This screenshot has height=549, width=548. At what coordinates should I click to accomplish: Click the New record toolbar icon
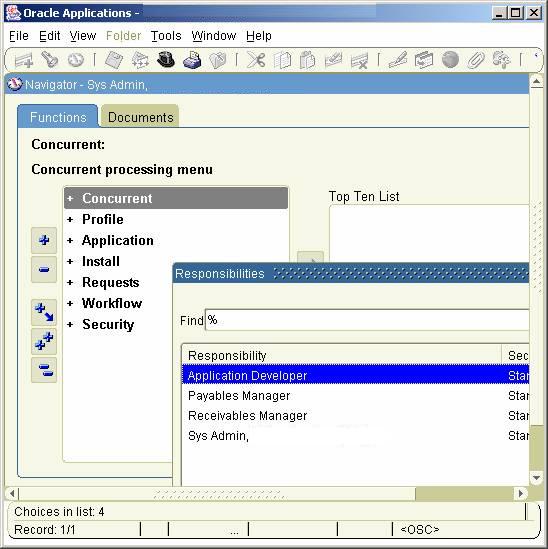click(24, 60)
